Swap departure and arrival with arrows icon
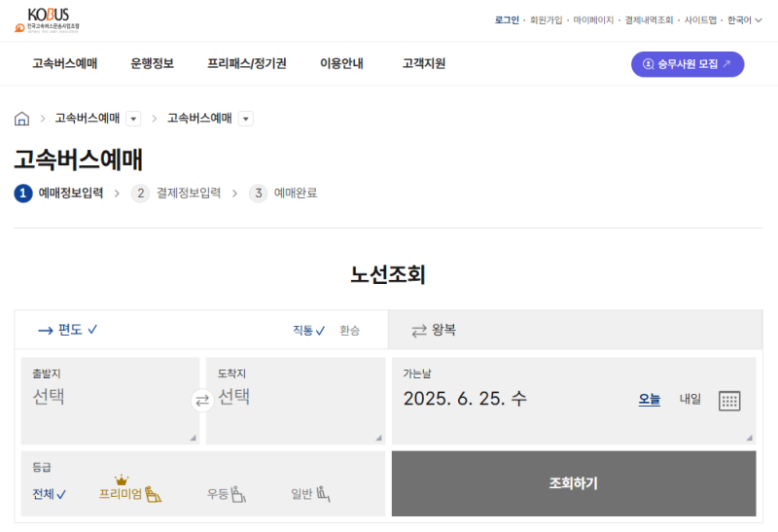Screen dimensions: 778x532 click(202, 400)
